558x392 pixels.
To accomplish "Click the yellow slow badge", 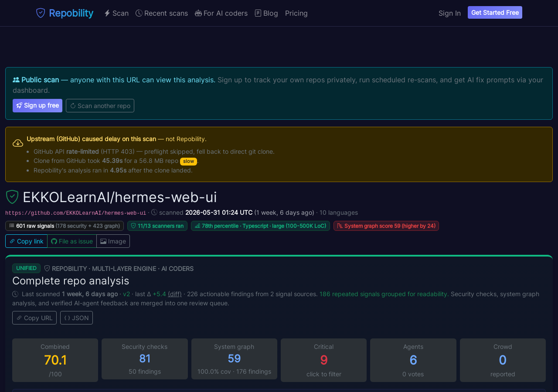I will (188, 161).
